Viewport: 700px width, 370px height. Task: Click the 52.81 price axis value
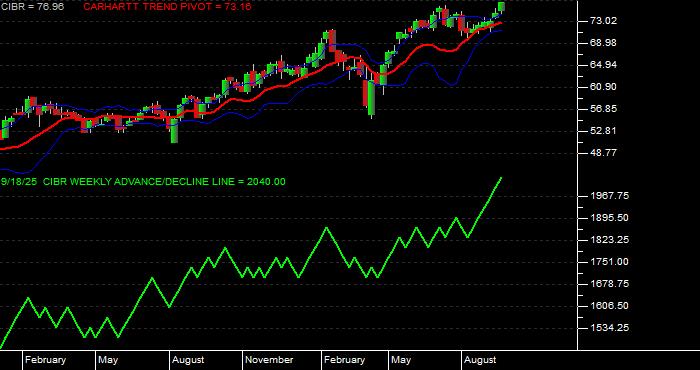coord(603,131)
